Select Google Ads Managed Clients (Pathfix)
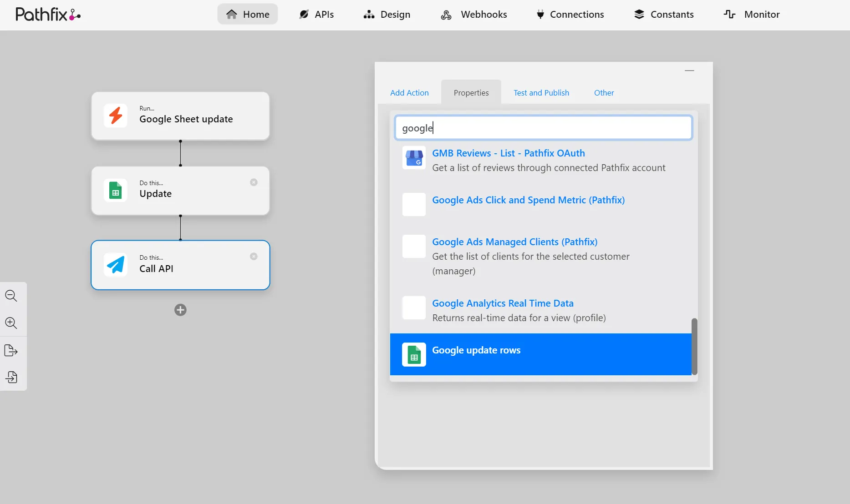This screenshot has height=504, width=850. [x=541, y=256]
